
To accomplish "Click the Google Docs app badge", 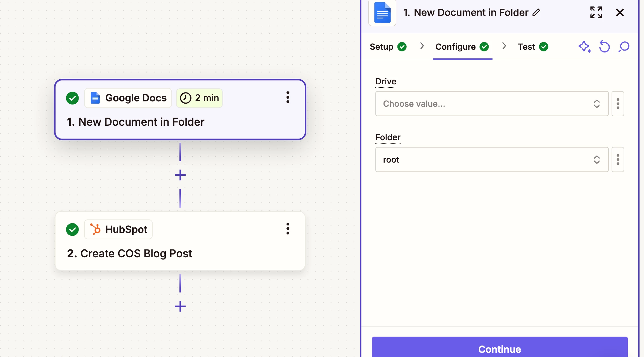I will point(128,98).
